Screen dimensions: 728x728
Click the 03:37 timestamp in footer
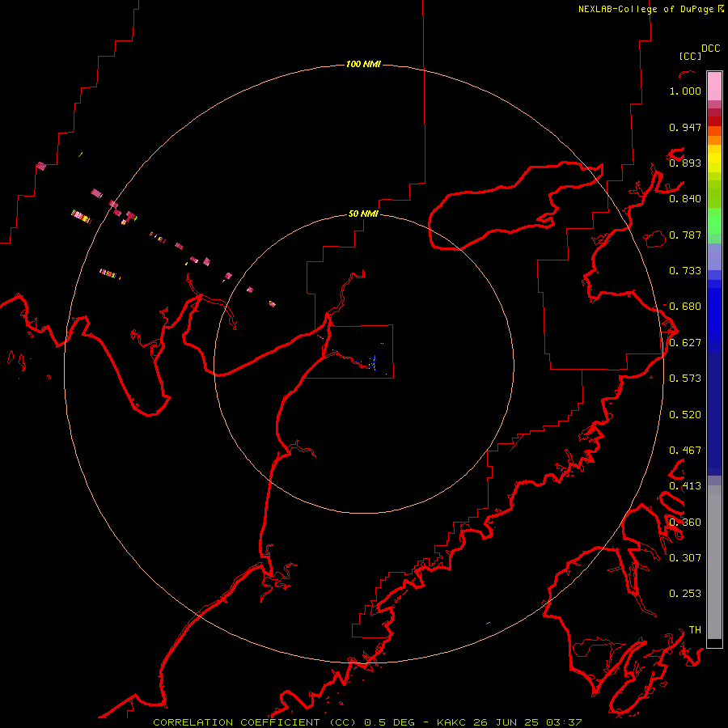[x=564, y=722]
